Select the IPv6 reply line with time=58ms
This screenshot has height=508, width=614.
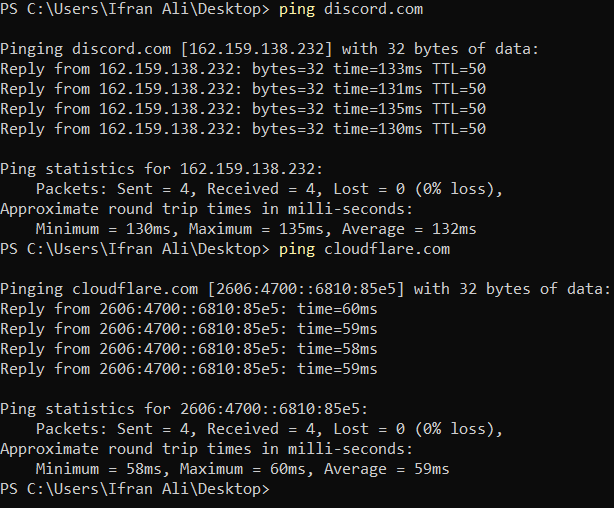[x=189, y=349]
